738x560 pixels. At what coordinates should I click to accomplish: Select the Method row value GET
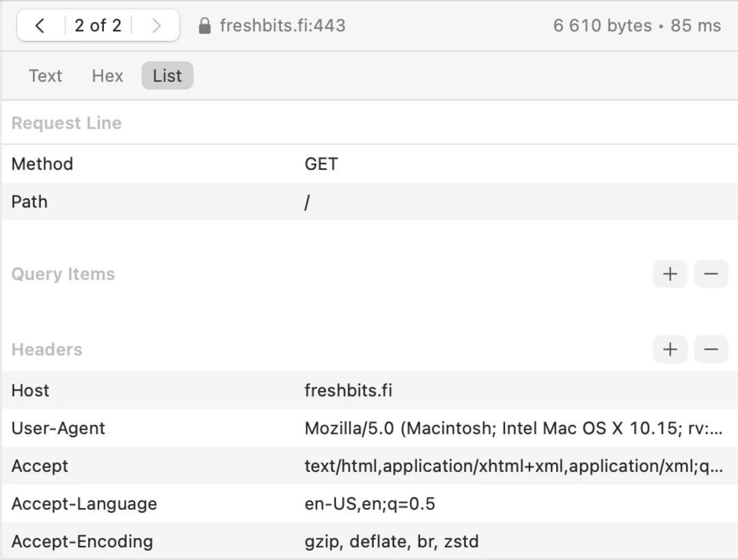click(x=321, y=164)
